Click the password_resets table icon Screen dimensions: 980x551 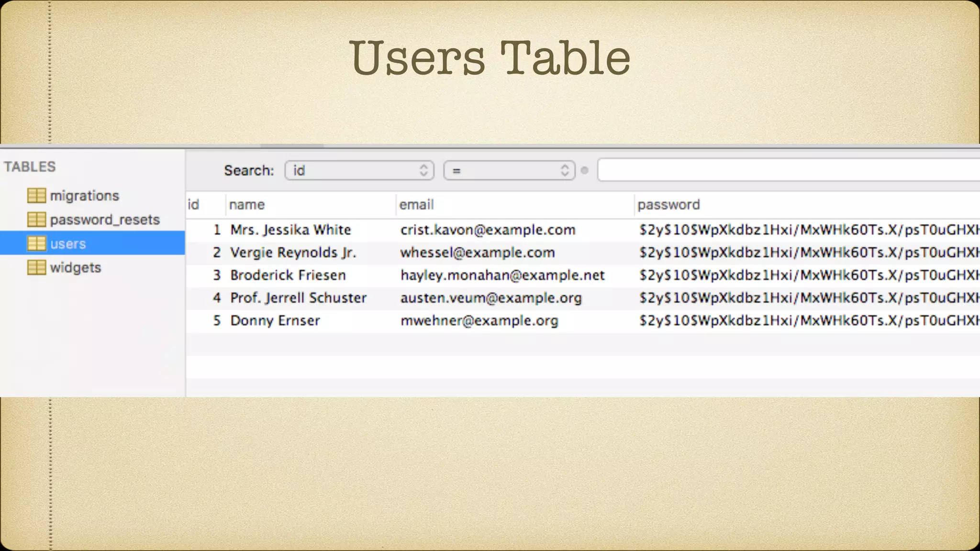[37, 220]
